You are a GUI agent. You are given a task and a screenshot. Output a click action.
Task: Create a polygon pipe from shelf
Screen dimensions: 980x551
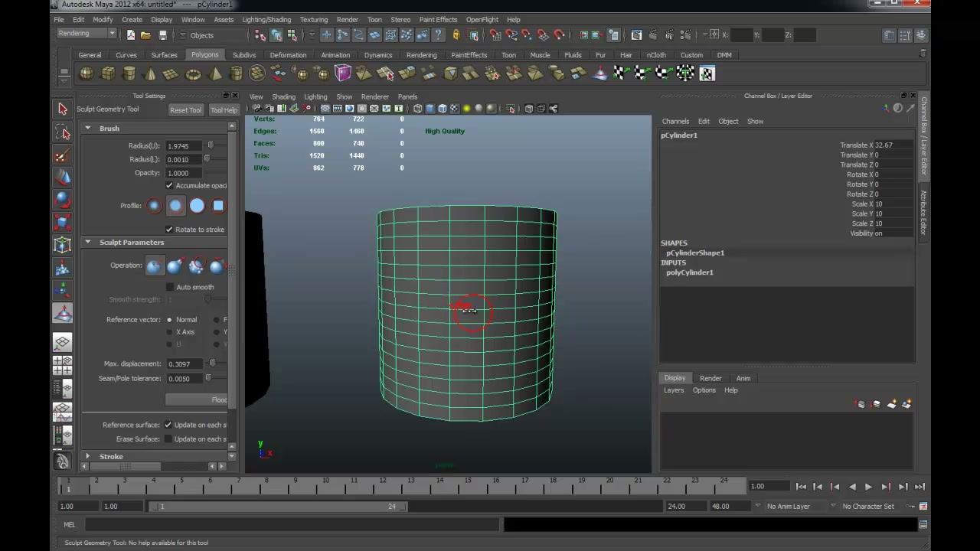tap(236, 73)
